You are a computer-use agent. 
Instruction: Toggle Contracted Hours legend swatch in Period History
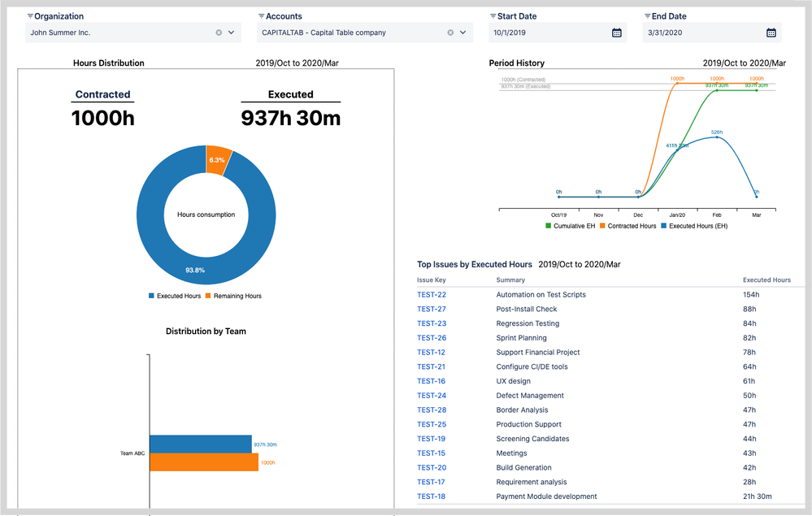point(602,226)
